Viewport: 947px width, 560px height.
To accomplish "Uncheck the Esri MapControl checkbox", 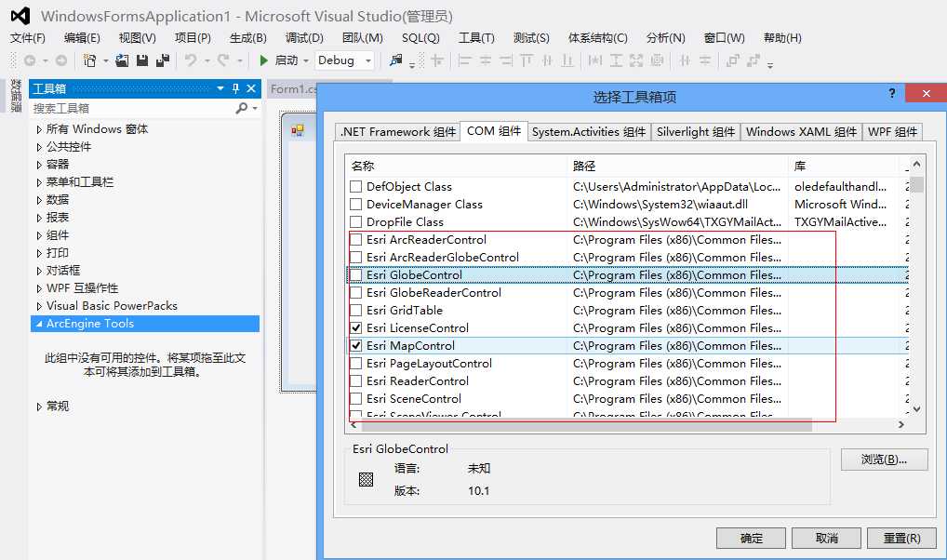I will (x=355, y=346).
